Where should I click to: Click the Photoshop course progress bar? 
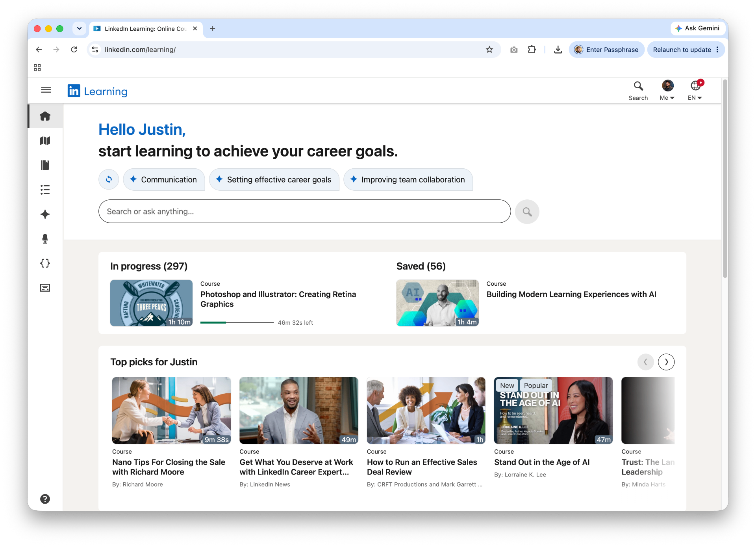point(237,322)
